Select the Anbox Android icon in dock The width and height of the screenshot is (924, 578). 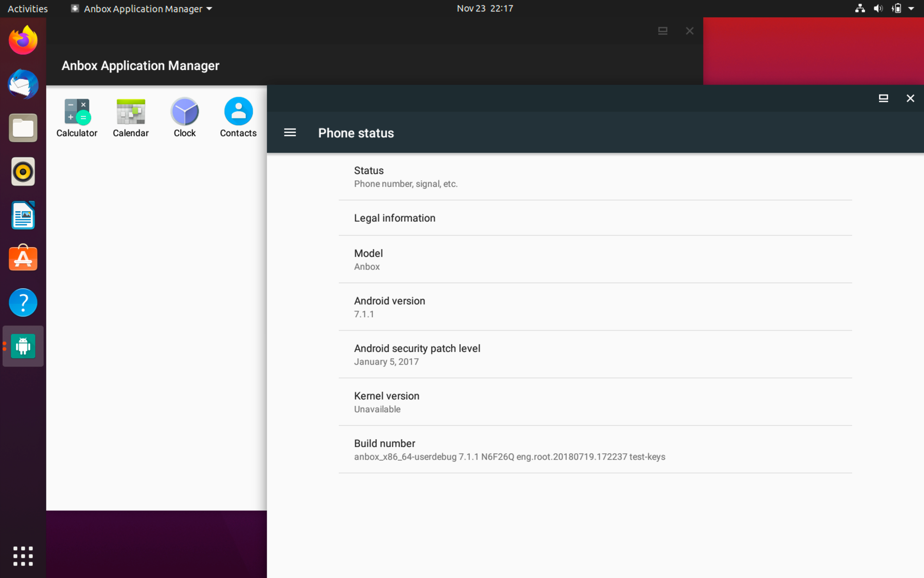click(23, 346)
